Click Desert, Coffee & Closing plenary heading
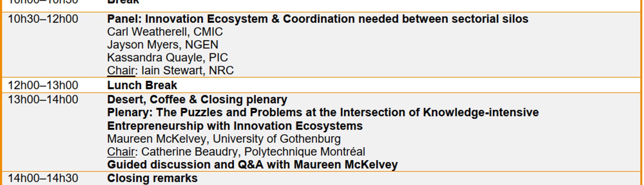Image resolution: width=644 pixels, height=185 pixels. (x=197, y=100)
